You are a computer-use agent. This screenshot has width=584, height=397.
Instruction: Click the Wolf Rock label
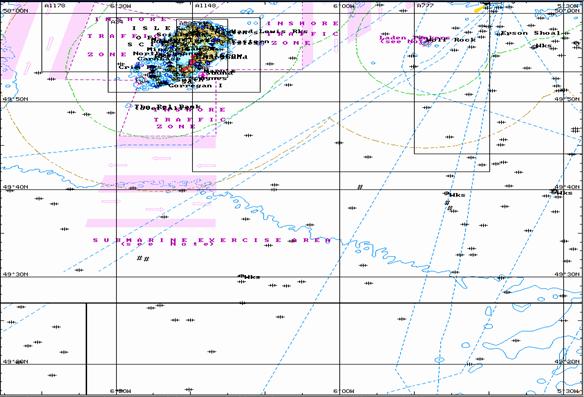(x=450, y=40)
